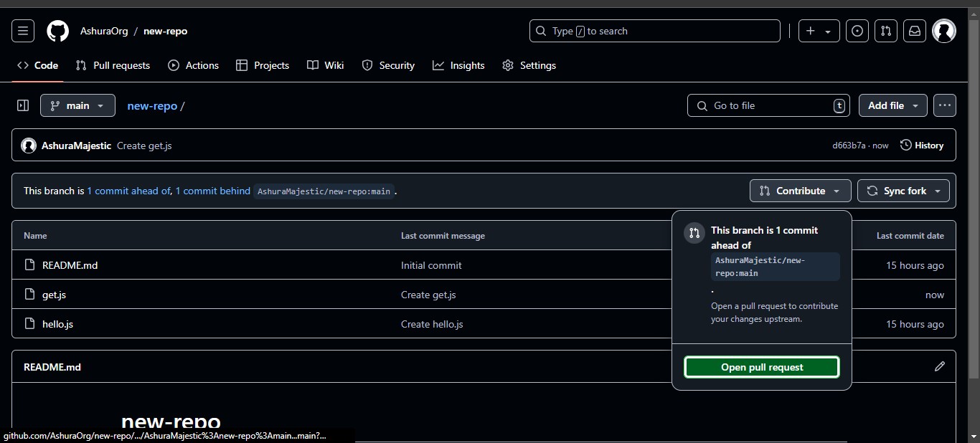
Task: Toggle the file tree side panel
Action: coord(23,105)
